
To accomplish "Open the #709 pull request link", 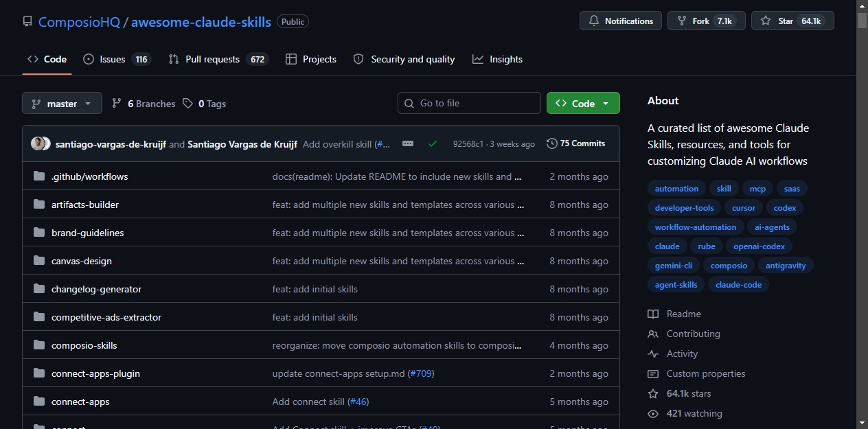I will [421, 373].
